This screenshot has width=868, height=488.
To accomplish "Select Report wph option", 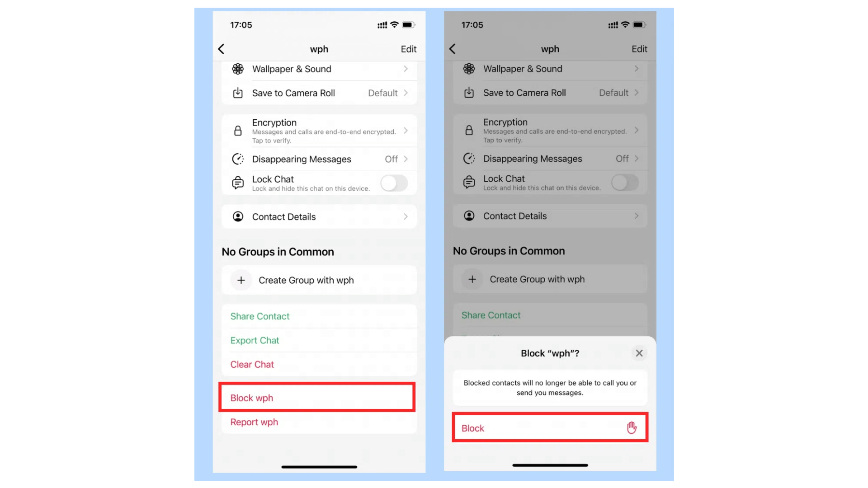I will [254, 422].
